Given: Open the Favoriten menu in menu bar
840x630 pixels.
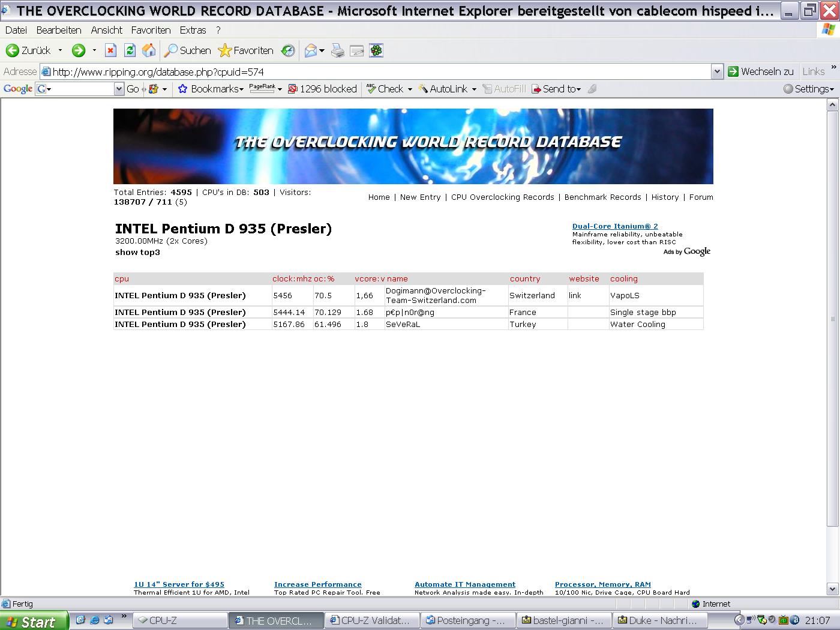Looking at the screenshot, I should pyautogui.click(x=151, y=30).
